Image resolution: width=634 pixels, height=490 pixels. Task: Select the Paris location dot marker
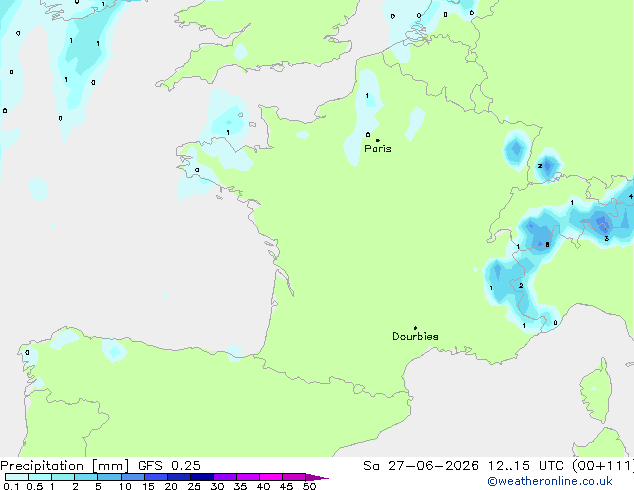[x=378, y=140]
